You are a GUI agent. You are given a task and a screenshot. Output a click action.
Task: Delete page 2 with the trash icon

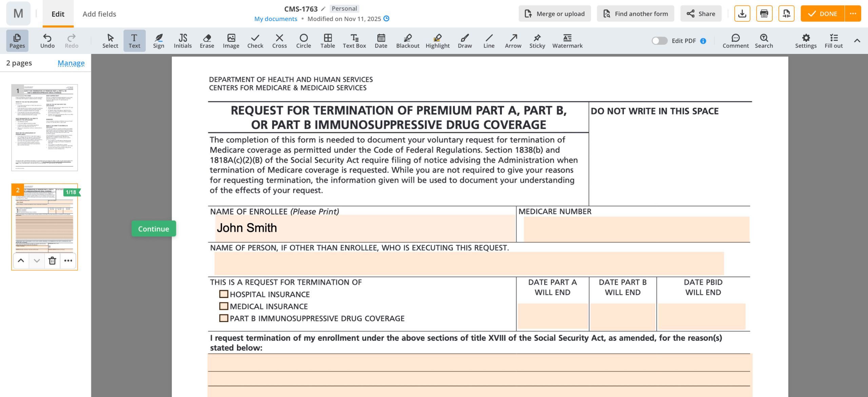click(x=52, y=260)
